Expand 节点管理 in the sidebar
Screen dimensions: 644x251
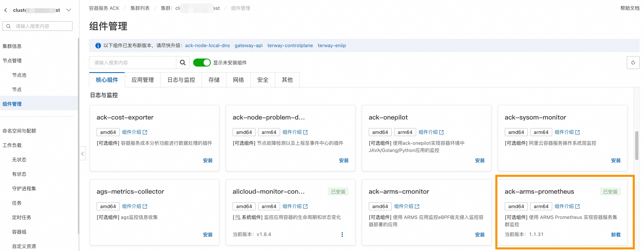[x=12, y=61]
